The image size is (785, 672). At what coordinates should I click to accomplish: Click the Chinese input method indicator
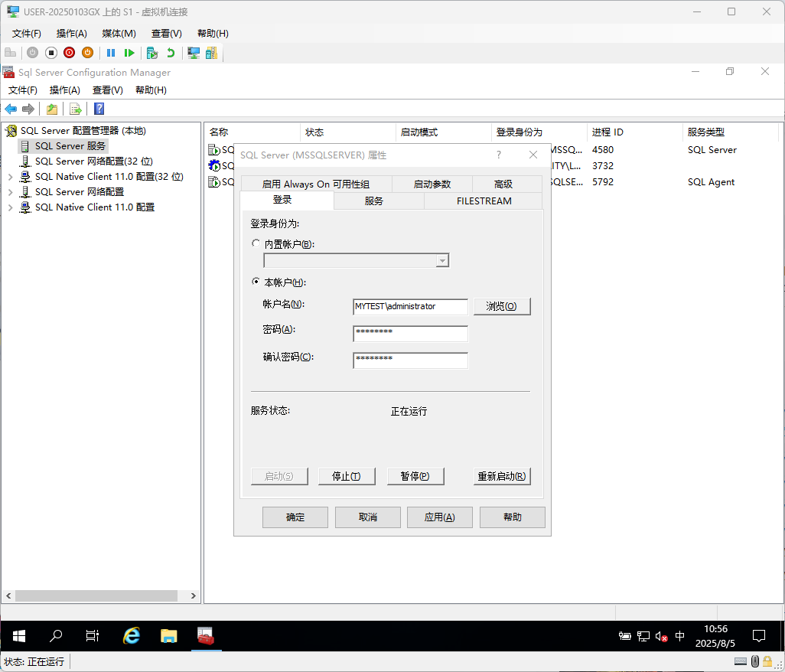click(x=680, y=636)
